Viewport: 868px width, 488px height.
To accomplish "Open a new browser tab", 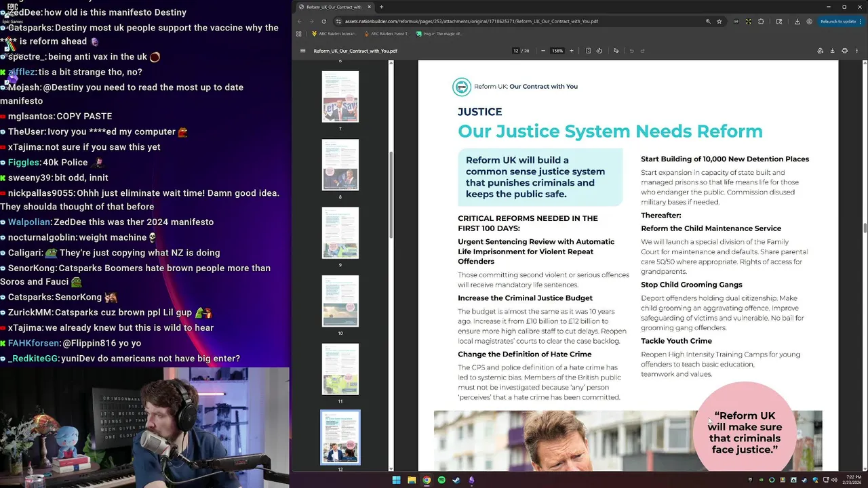I will click(x=381, y=7).
